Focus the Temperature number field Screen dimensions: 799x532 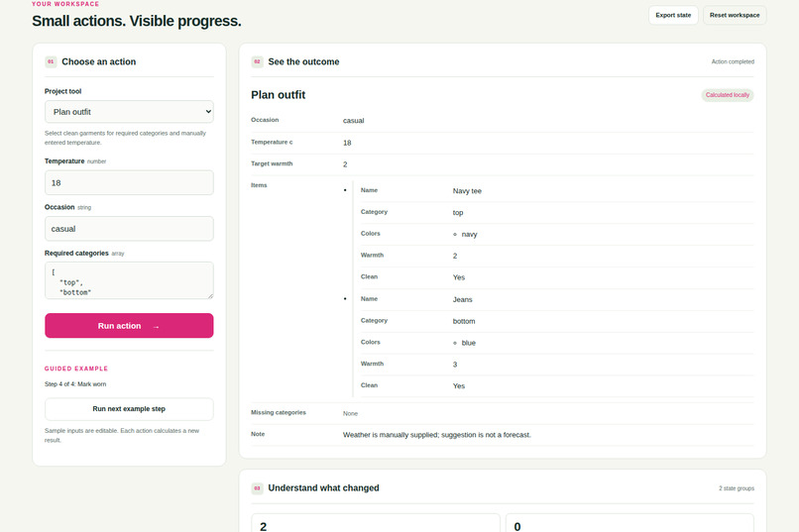click(x=129, y=182)
